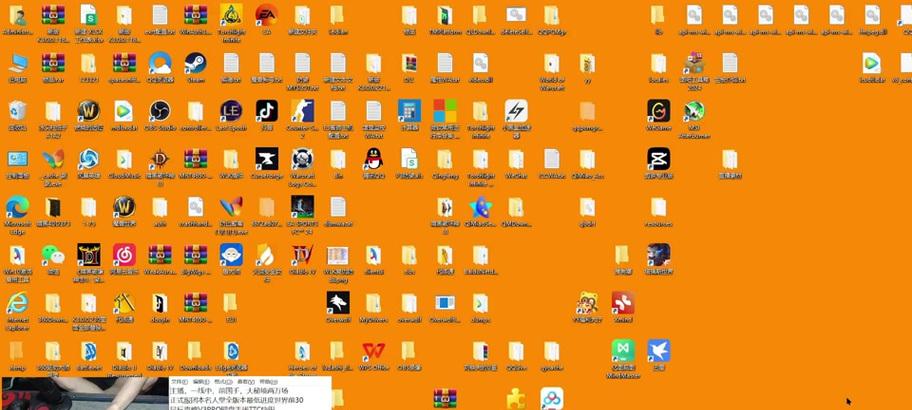The height and width of the screenshot is (410, 912).
Task: Launch the WPS Office shortcut
Action: [x=373, y=351]
